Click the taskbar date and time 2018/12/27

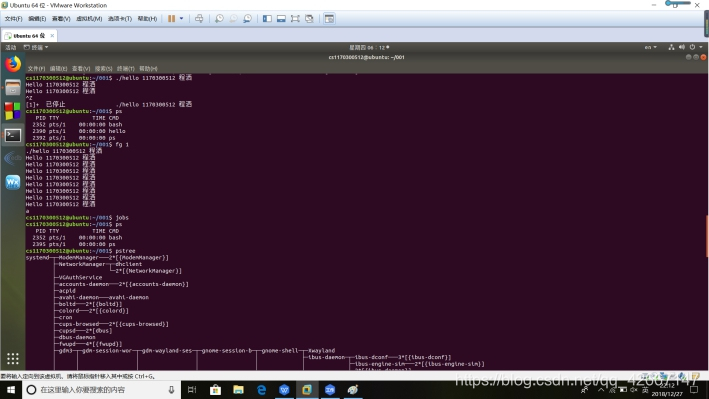click(667, 390)
